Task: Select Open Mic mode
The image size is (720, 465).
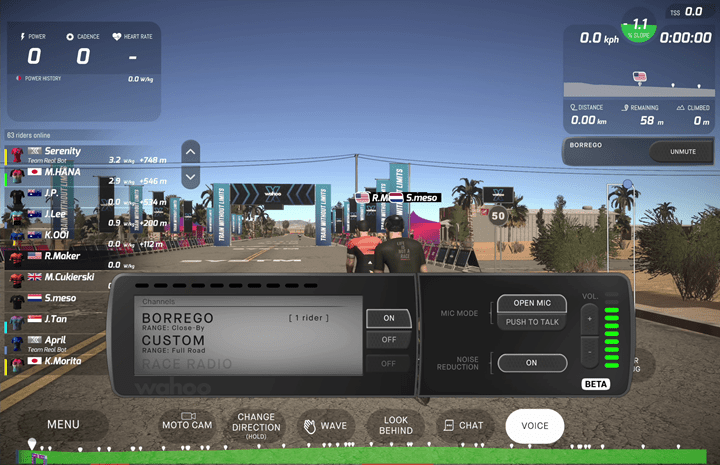Action: 532,303
